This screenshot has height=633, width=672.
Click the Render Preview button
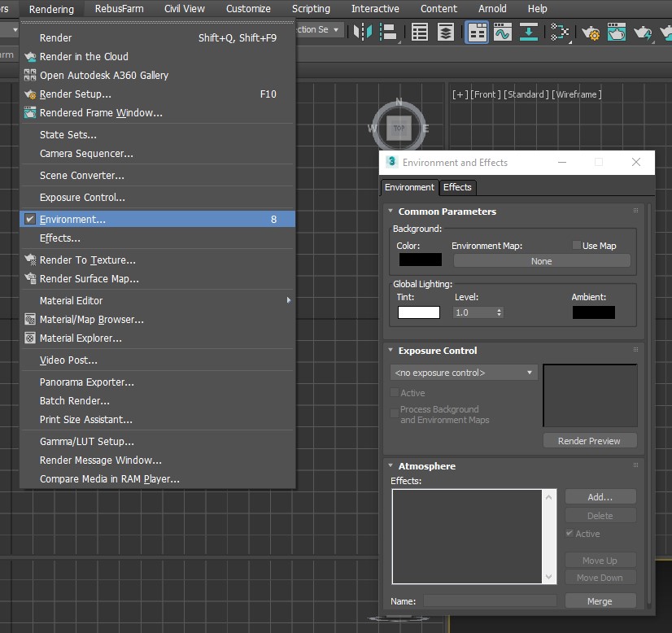pyautogui.click(x=589, y=441)
